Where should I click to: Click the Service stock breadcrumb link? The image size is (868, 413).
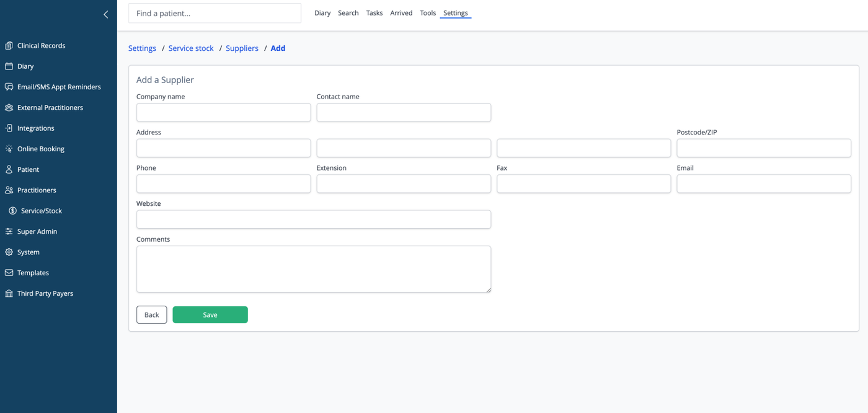[x=191, y=48]
